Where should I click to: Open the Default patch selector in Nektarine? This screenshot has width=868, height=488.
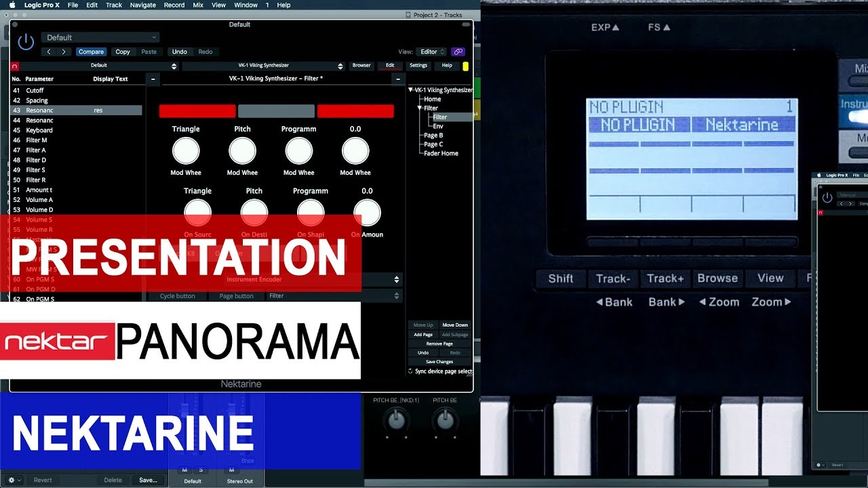(x=99, y=66)
